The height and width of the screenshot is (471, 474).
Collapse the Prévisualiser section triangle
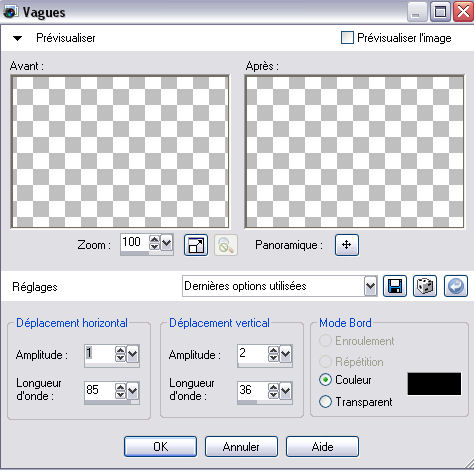tap(17, 38)
